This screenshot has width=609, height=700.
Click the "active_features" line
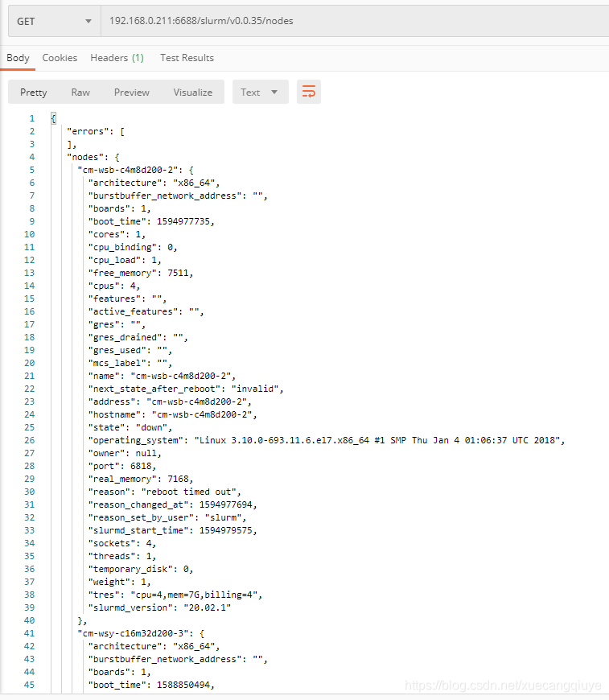[146, 311]
